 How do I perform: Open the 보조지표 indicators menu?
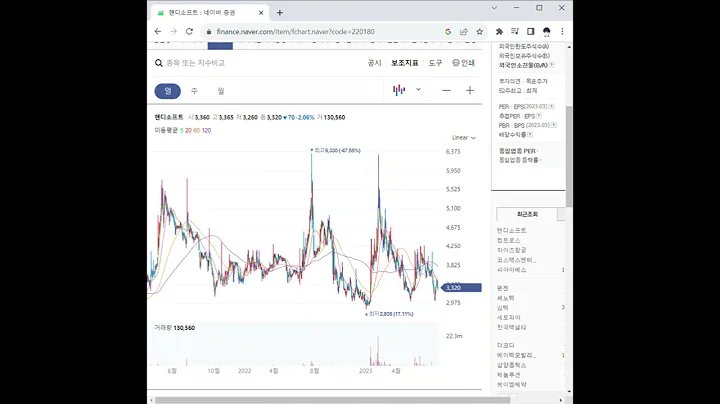(x=405, y=63)
